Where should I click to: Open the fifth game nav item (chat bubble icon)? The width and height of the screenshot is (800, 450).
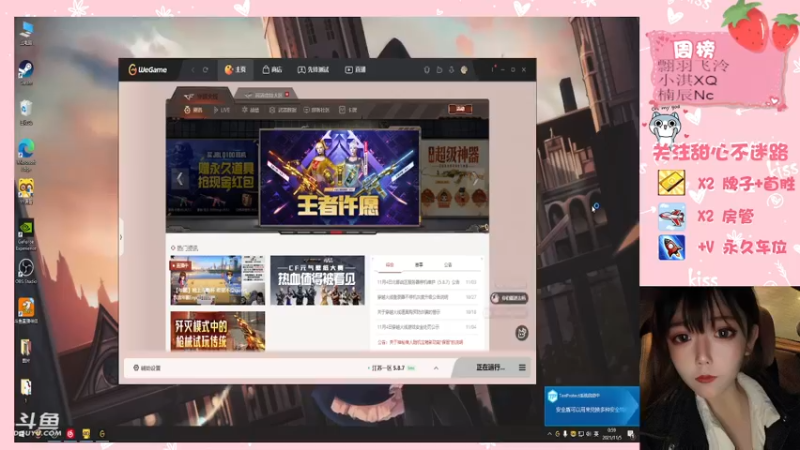click(x=316, y=110)
